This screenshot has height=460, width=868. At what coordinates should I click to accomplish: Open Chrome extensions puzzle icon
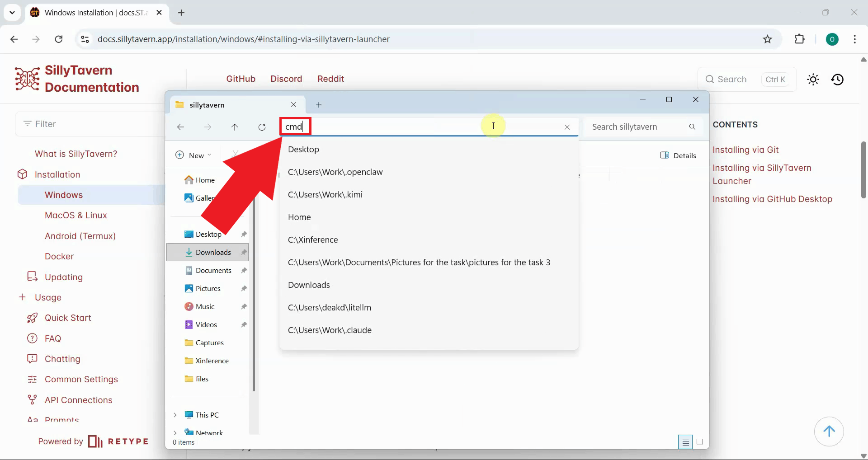tap(799, 39)
